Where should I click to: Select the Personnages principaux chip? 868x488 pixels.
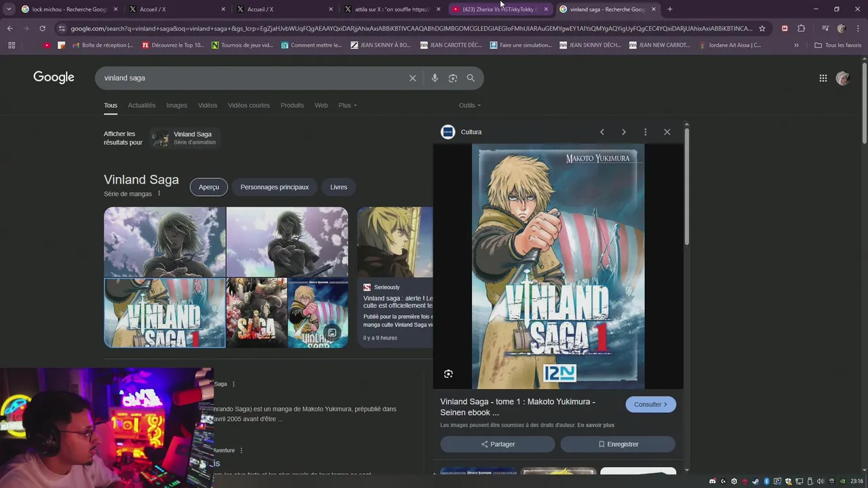tap(275, 187)
